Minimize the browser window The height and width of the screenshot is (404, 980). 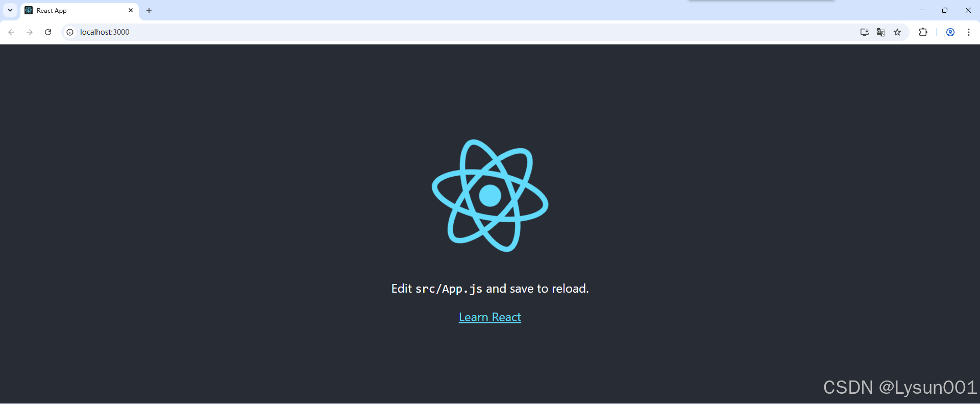921,10
